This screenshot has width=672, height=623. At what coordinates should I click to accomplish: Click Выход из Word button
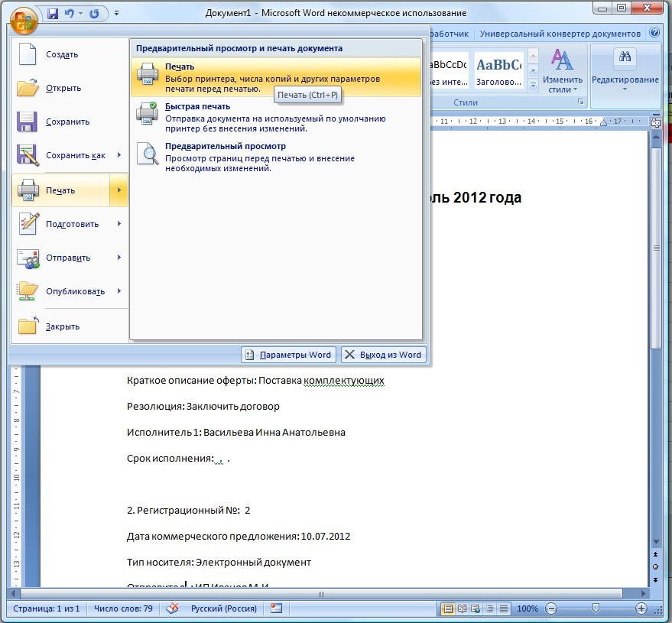(x=384, y=355)
